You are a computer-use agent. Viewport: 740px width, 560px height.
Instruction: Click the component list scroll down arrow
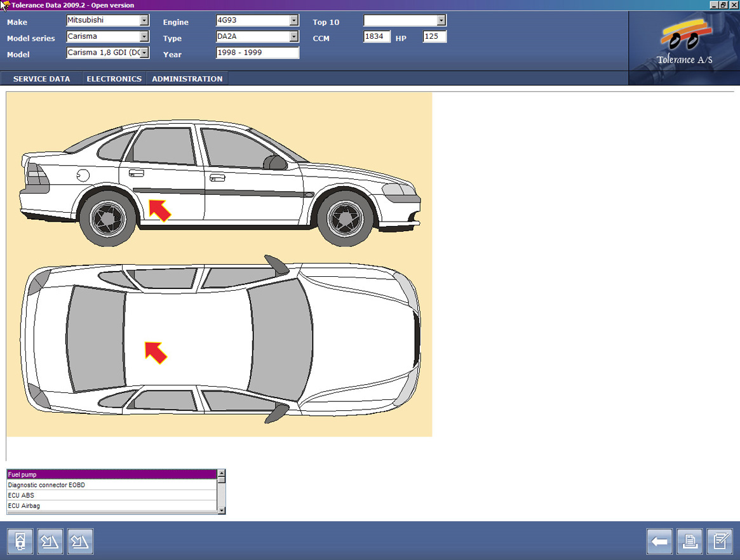221,510
